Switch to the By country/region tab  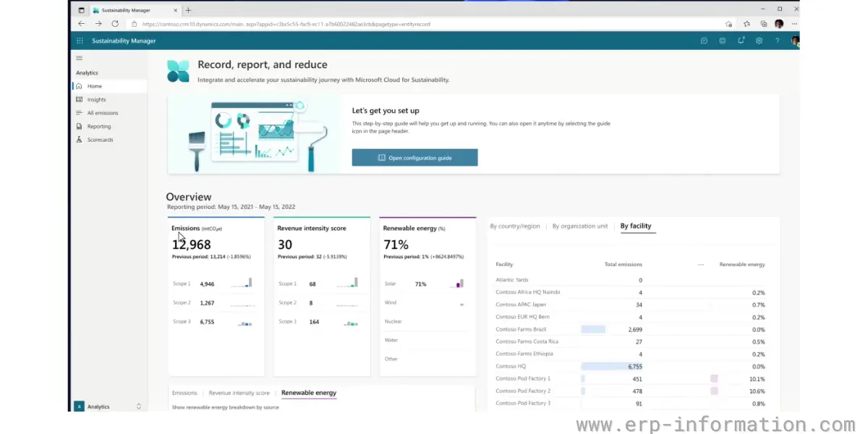click(514, 226)
